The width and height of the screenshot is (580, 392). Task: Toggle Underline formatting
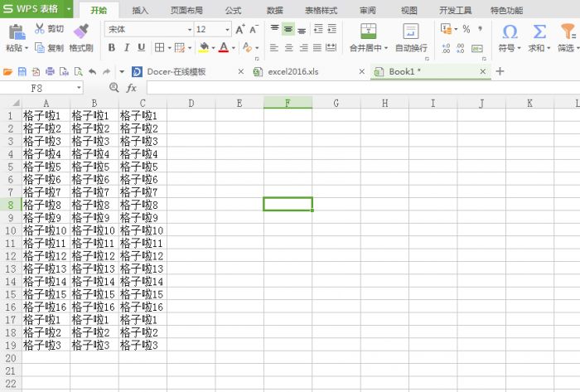tap(141, 48)
